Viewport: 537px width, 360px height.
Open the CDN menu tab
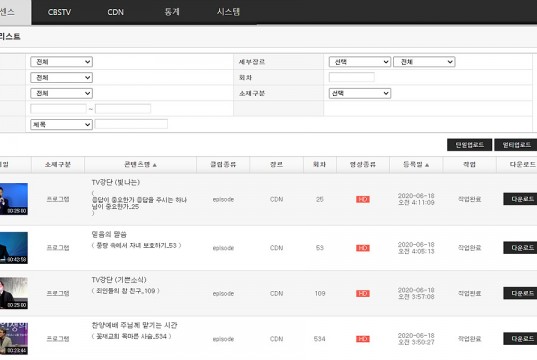coord(115,12)
